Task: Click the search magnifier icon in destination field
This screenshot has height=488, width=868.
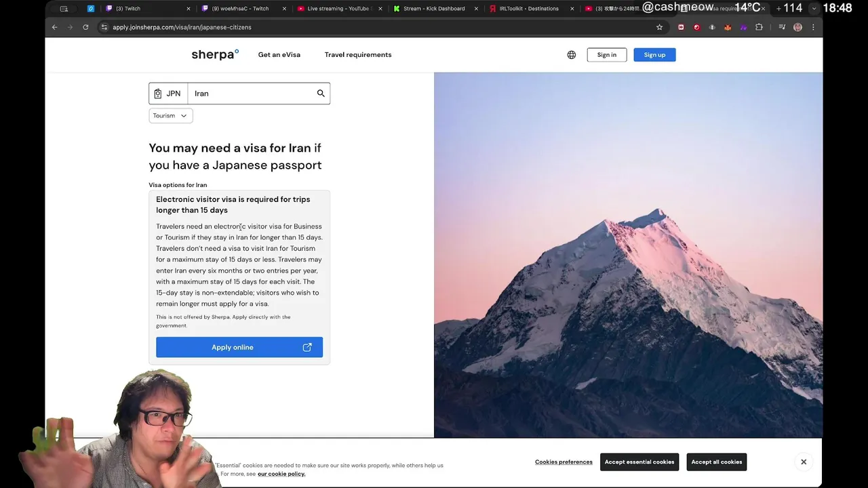Action: (321, 94)
